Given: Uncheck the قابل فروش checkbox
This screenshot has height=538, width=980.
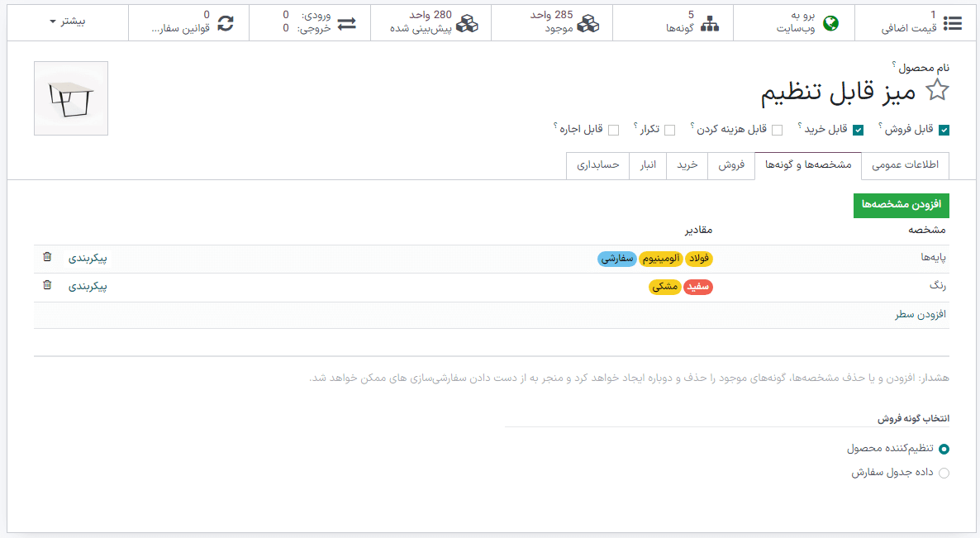Looking at the screenshot, I should [944, 130].
